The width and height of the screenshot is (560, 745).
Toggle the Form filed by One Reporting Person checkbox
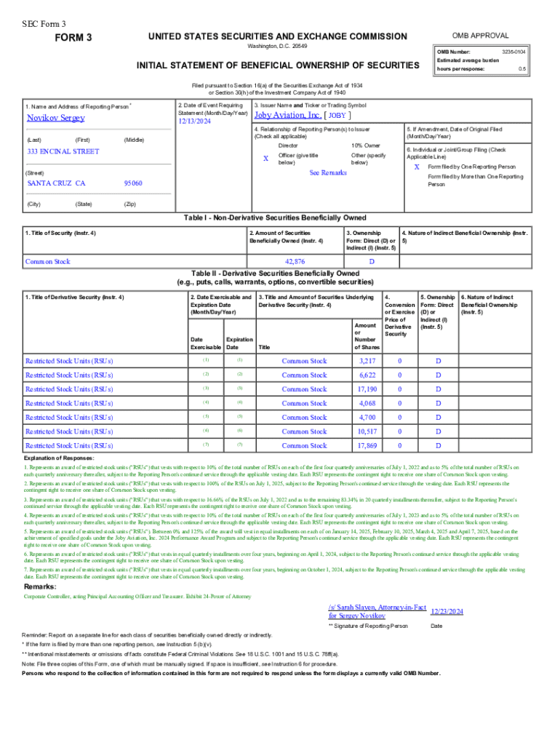pos(417,167)
